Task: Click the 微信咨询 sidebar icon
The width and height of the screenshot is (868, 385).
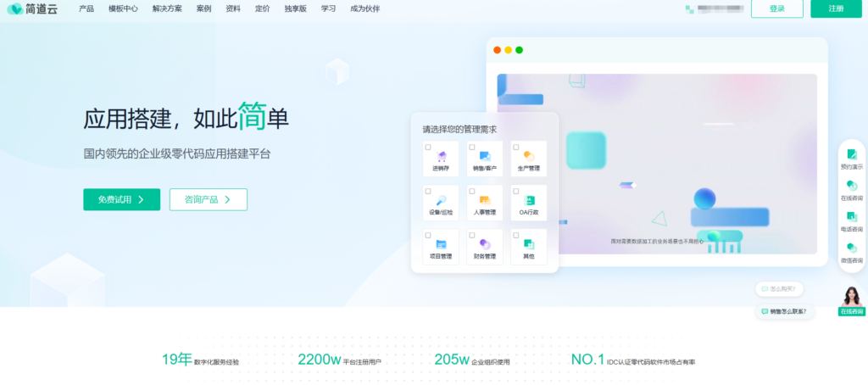Action: (852, 248)
